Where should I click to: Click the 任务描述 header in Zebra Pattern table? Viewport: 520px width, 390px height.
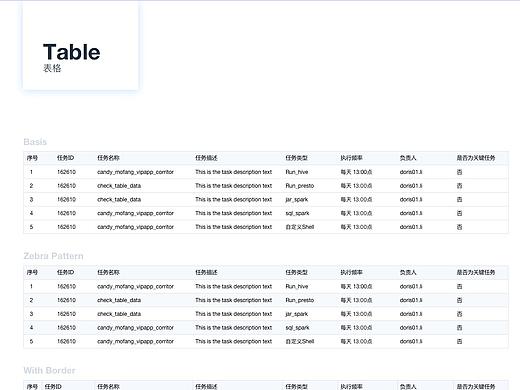206,272
